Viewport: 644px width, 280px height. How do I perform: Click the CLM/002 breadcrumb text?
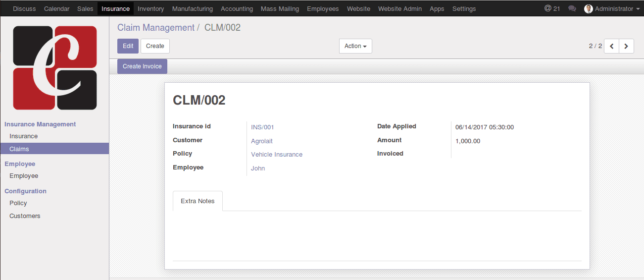coord(222,28)
